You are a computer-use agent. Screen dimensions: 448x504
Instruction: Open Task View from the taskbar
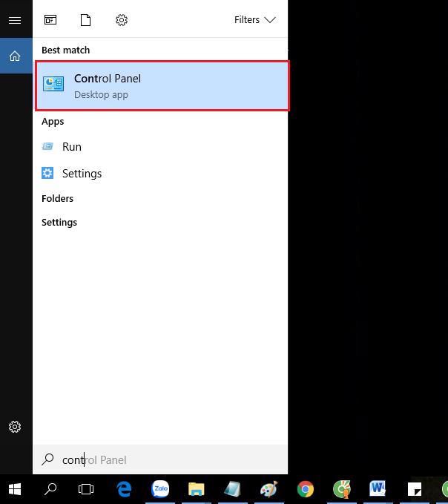click(x=87, y=489)
